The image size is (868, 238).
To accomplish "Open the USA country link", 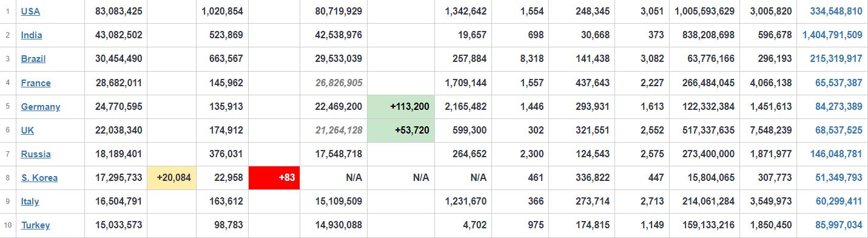I will (x=30, y=12).
